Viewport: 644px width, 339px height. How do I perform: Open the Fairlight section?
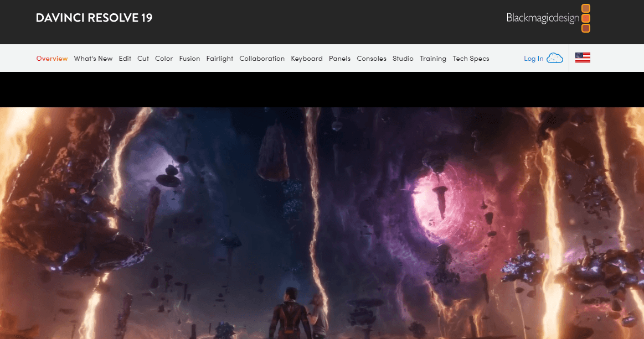point(220,58)
